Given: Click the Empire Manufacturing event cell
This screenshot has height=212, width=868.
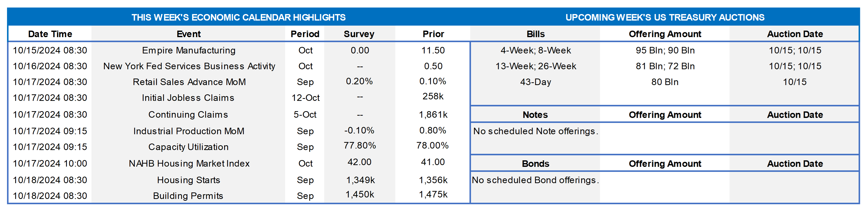Looking at the screenshot, I should pyautogui.click(x=189, y=50).
